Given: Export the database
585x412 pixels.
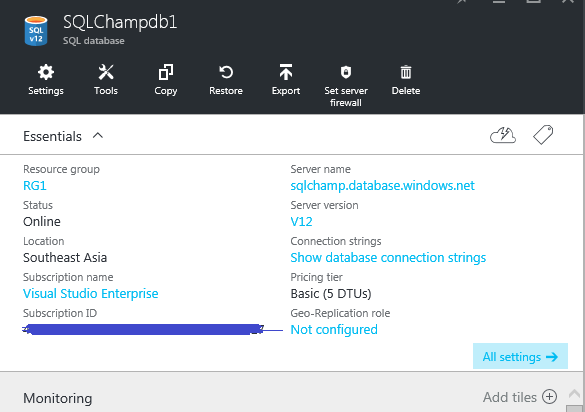Looking at the screenshot, I should pos(286,80).
